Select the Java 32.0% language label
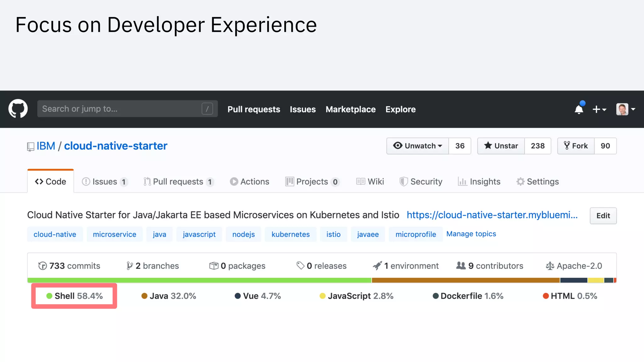The height and width of the screenshot is (362, 644). click(169, 296)
